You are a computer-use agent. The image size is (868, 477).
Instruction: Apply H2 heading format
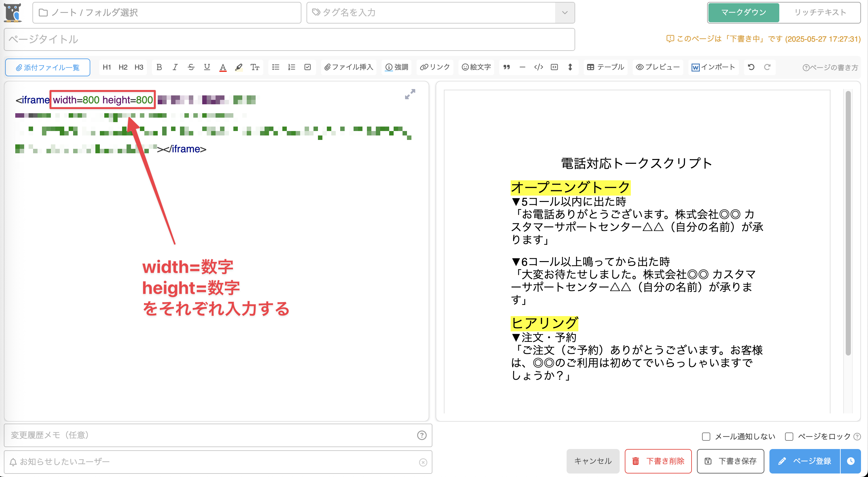[123, 67]
